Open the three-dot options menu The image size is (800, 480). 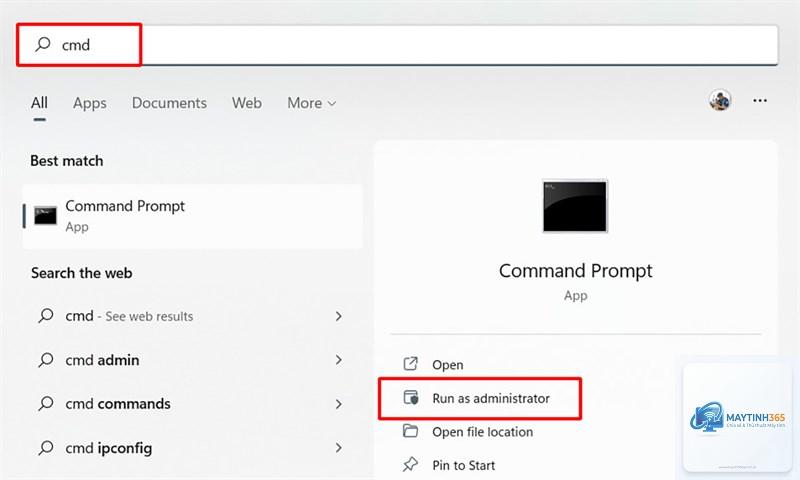760,100
